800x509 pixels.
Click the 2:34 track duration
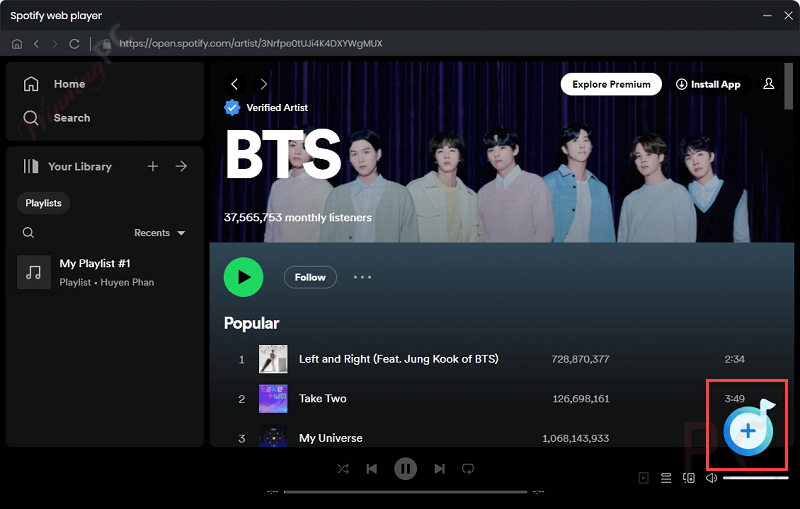coord(734,359)
